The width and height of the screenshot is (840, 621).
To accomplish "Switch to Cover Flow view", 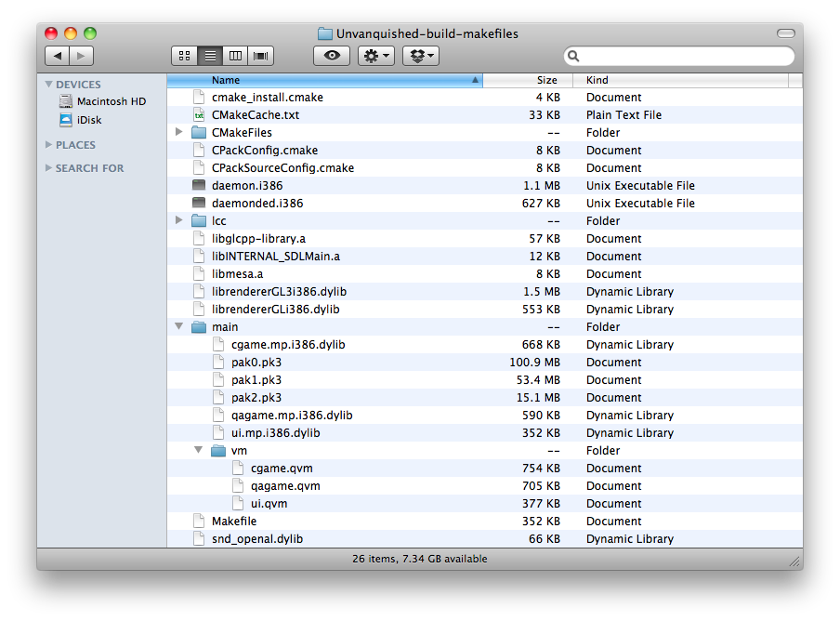I will tap(261, 57).
